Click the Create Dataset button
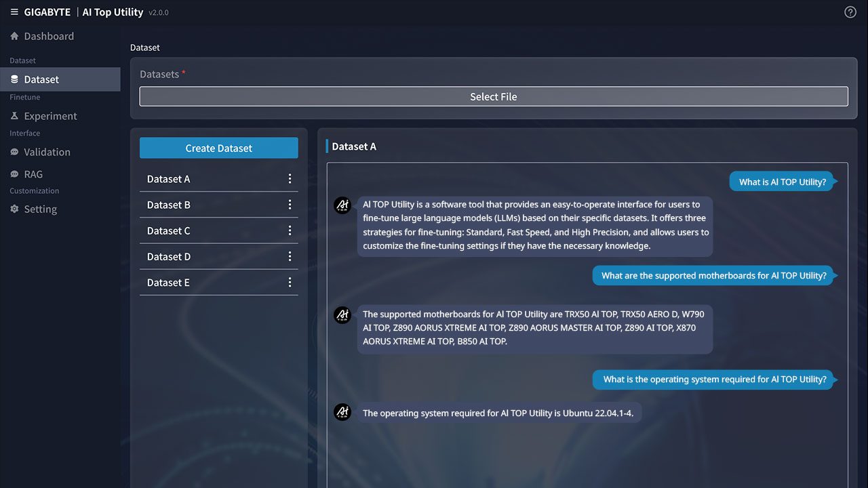Image resolution: width=868 pixels, height=488 pixels. (218, 148)
